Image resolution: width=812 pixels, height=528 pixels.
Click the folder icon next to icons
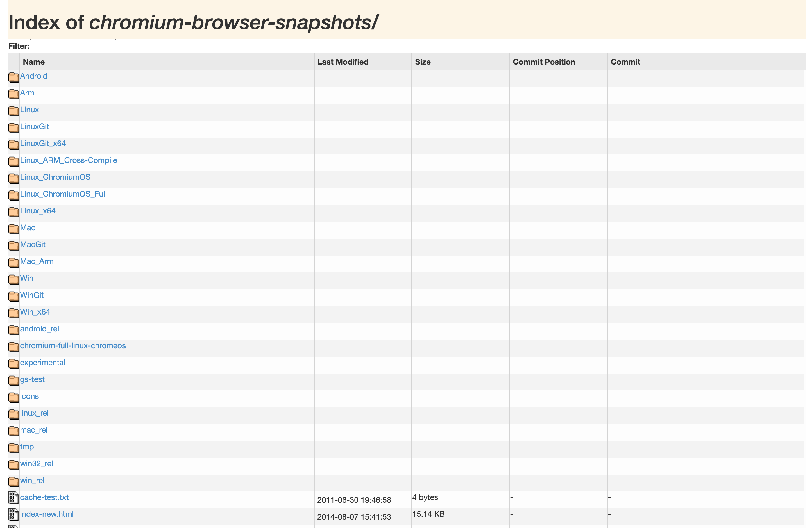[14, 397]
